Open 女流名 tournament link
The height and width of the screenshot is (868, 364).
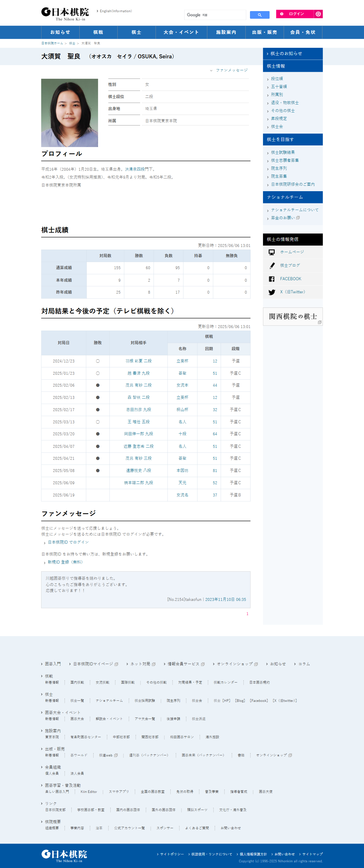182,495
